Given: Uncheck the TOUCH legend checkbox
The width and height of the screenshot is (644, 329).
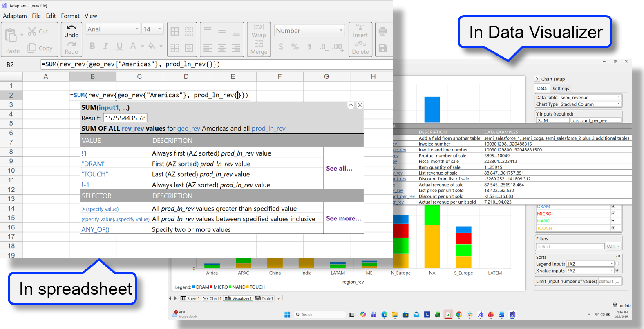Looking at the screenshot, I should (613, 228).
